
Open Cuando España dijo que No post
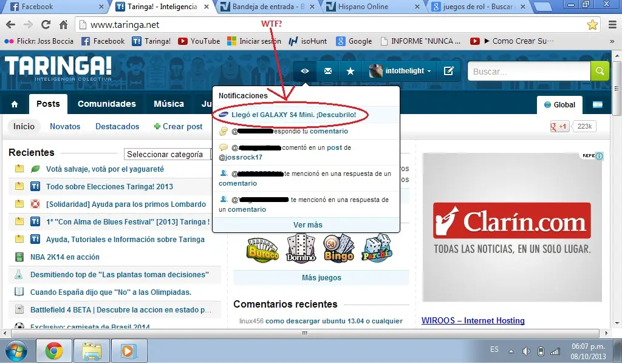click(111, 292)
